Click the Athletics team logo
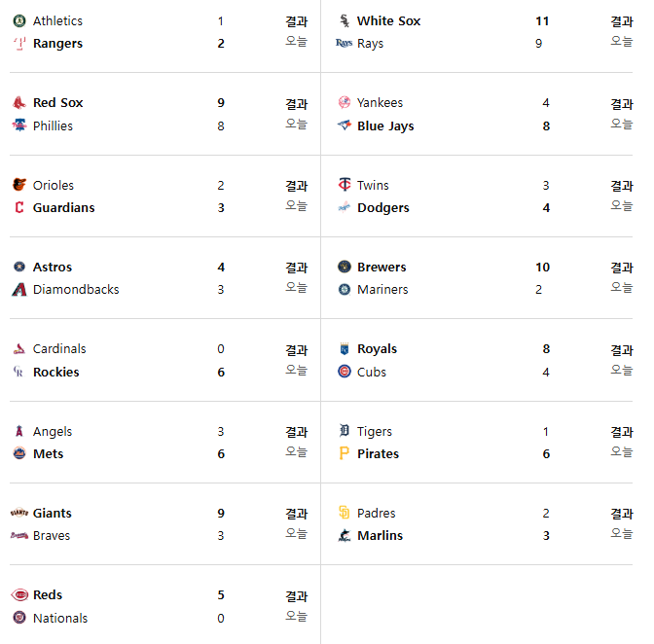Image resolution: width=654 pixels, height=644 pixels. tap(19, 20)
